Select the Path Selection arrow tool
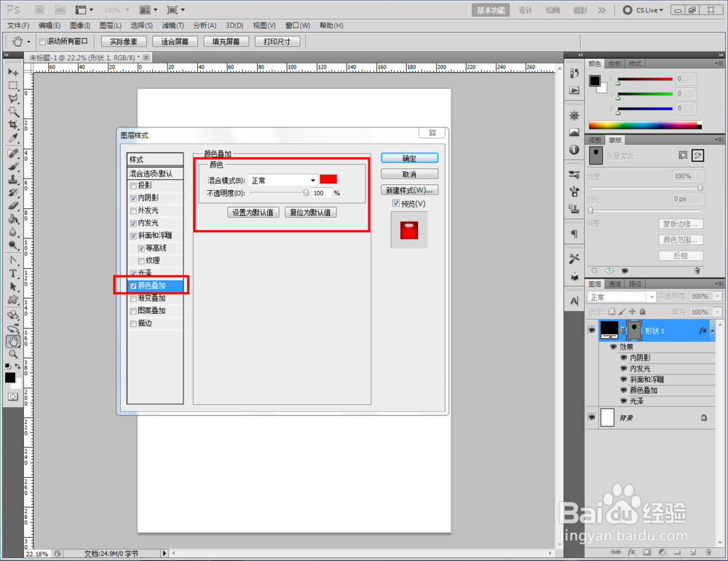This screenshot has height=561, width=728. 13,286
